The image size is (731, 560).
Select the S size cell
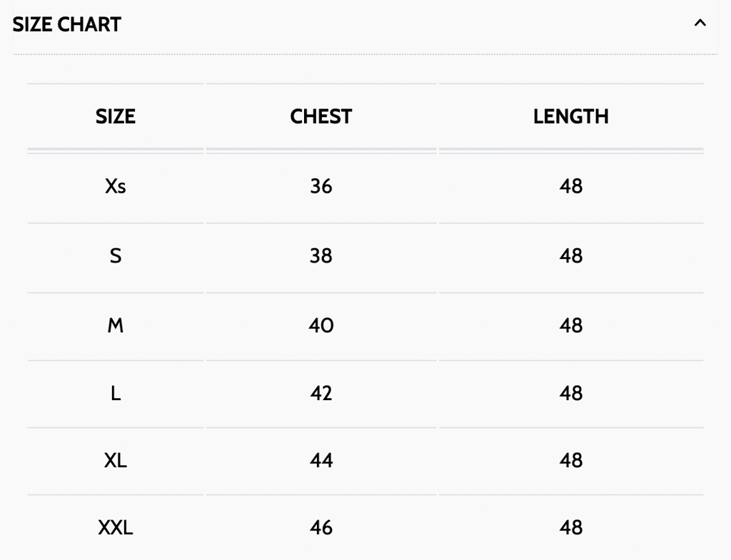(116, 255)
